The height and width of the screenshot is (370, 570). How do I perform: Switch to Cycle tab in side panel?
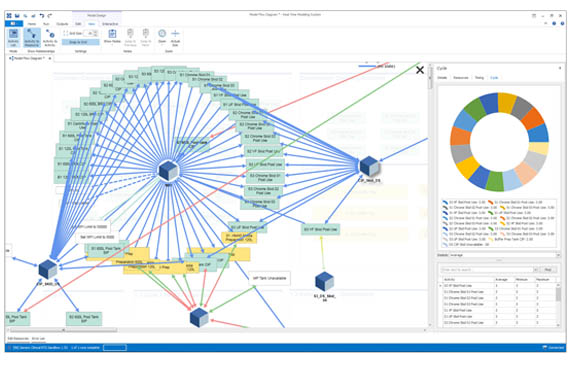point(494,78)
